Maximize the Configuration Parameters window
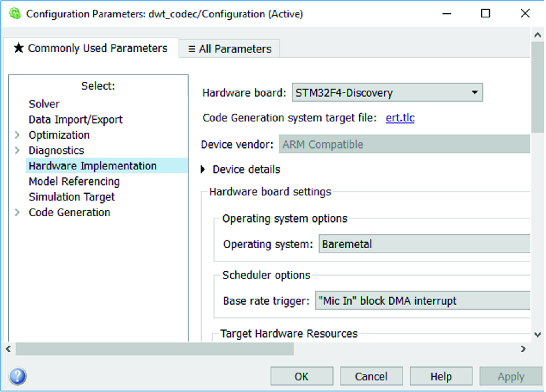The height and width of the screenshot is (392, 546). [485, 14]
